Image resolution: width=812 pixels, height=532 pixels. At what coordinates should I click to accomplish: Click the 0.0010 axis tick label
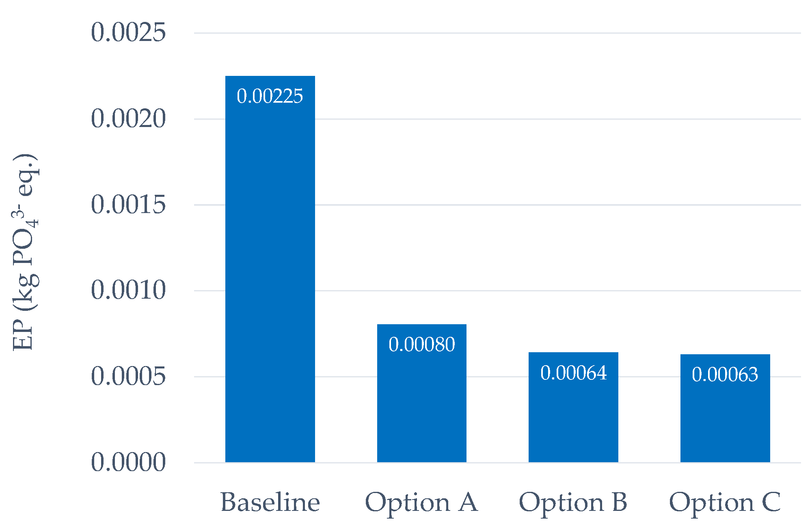128,290
